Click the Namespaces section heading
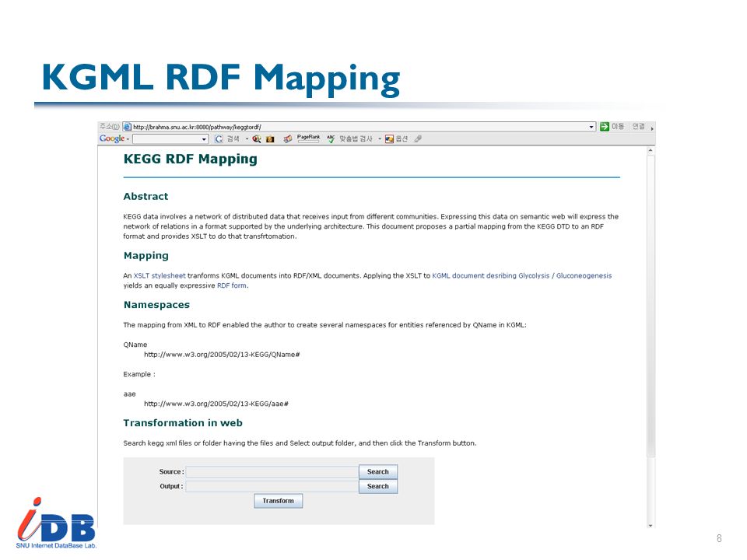Screen dimensions: 747x560 156,305
